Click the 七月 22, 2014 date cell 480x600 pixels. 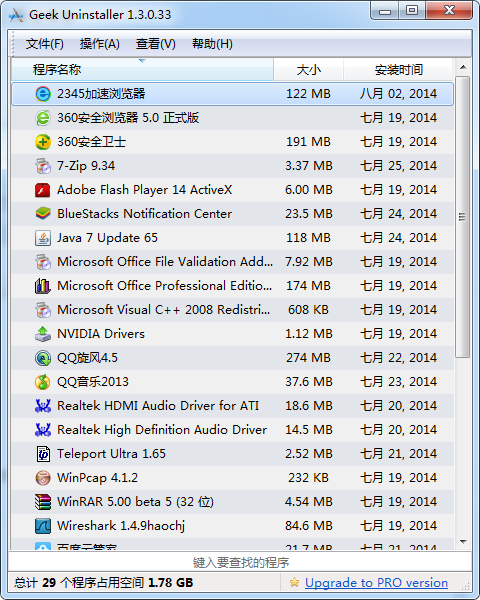point(398,358)
